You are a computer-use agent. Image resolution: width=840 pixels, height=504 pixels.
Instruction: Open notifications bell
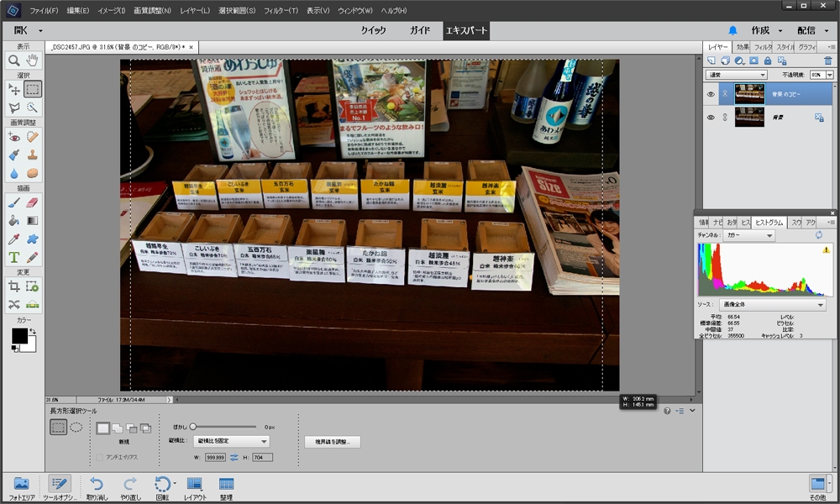pos(732,30)
